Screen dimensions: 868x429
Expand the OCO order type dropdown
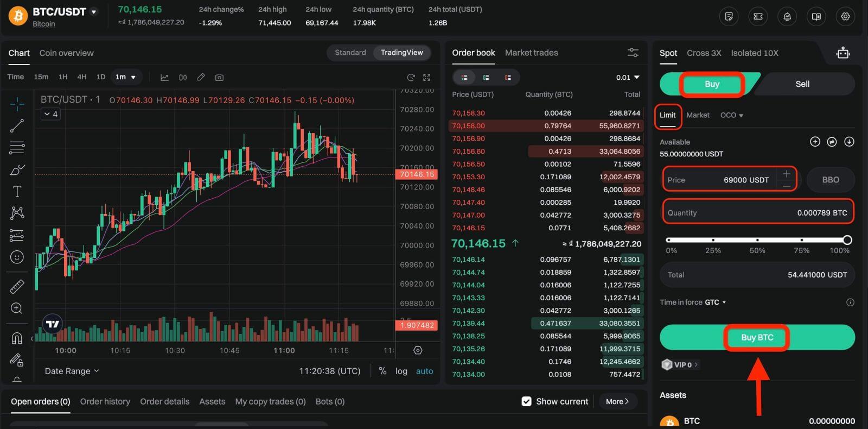(731, 115)
